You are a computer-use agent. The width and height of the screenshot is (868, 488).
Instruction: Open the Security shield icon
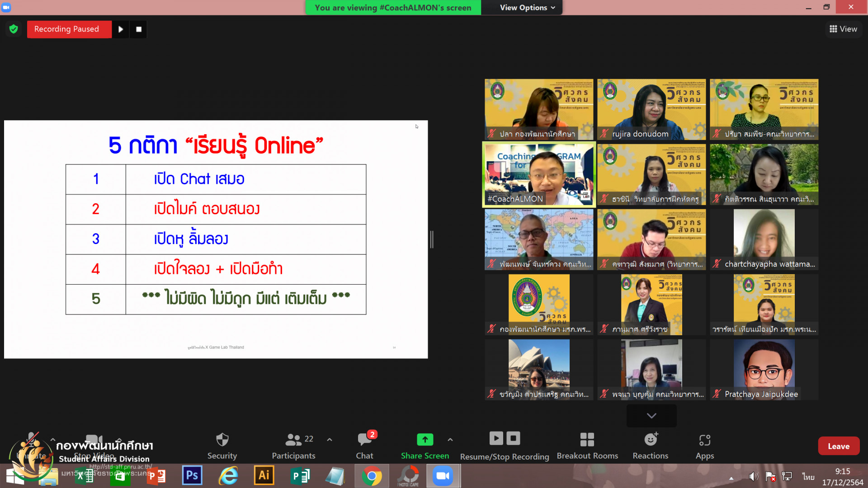(x=222, y=440)
